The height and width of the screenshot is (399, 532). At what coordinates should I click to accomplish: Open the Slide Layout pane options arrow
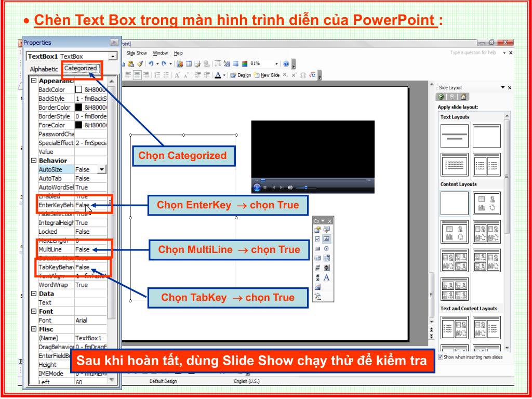[x=503, y=87]
